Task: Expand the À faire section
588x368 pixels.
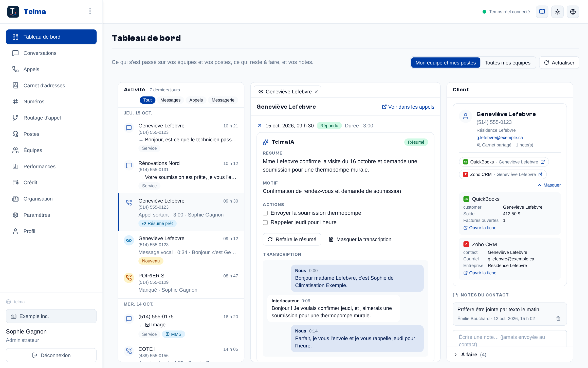Action: (x=509, y=355)
